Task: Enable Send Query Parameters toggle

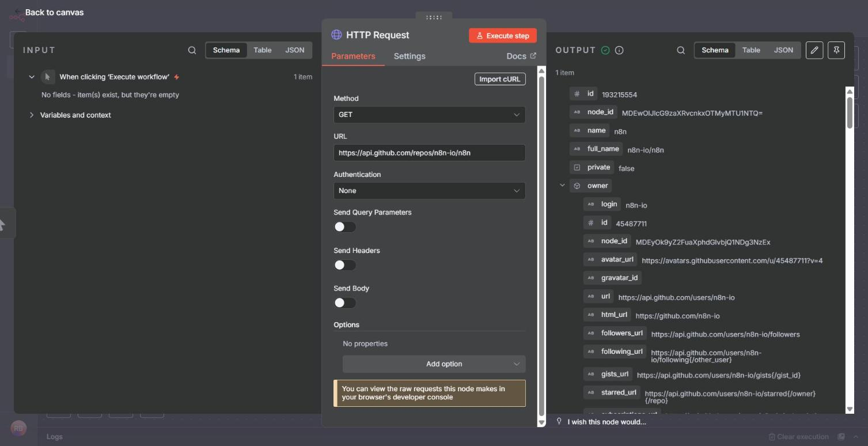Action: (345, 227)
